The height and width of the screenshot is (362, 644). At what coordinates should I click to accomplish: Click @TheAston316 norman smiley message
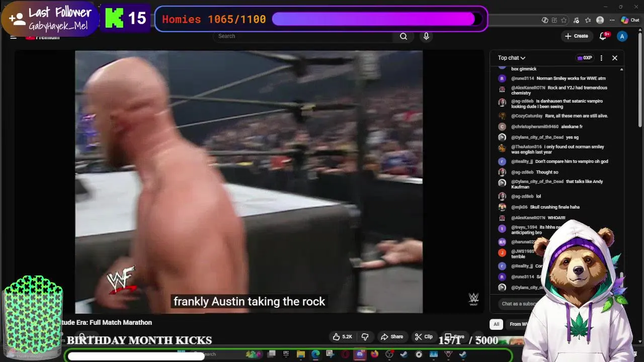558,149
